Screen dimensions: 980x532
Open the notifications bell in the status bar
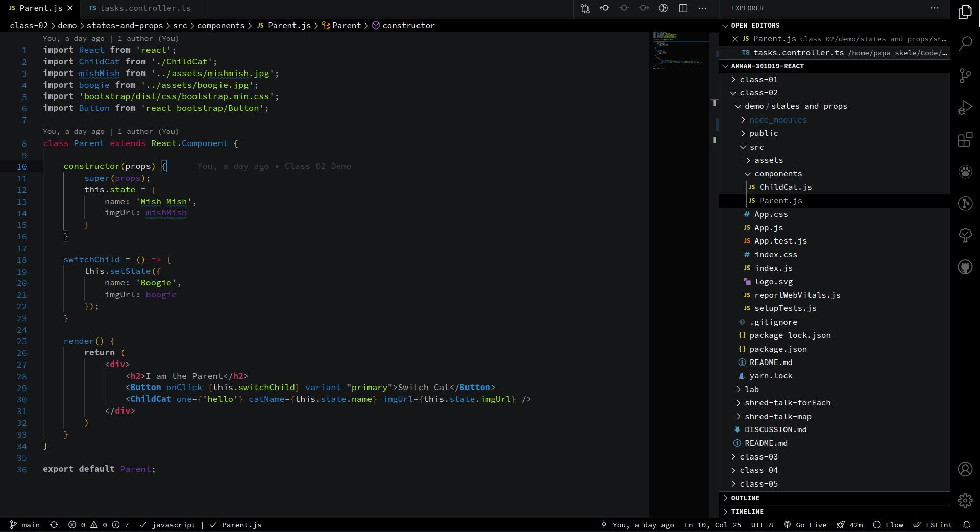pos(966,525)
